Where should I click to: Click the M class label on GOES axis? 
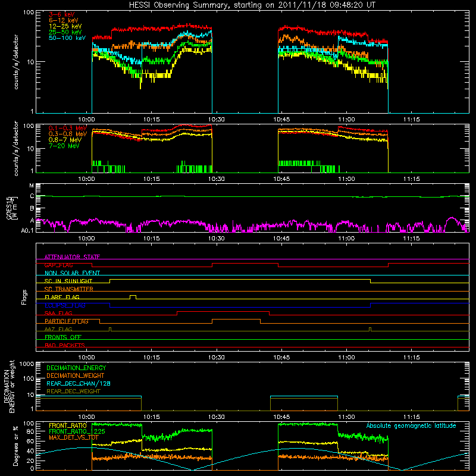[32, 186]
